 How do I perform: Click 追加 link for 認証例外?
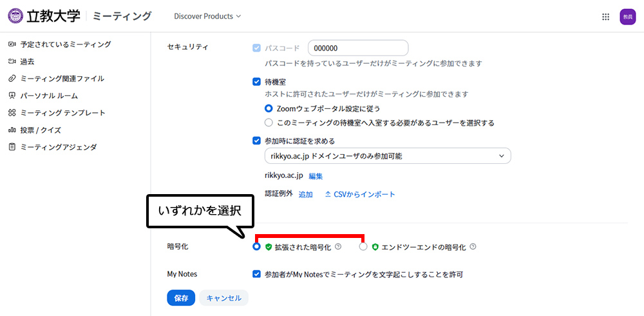305,194
